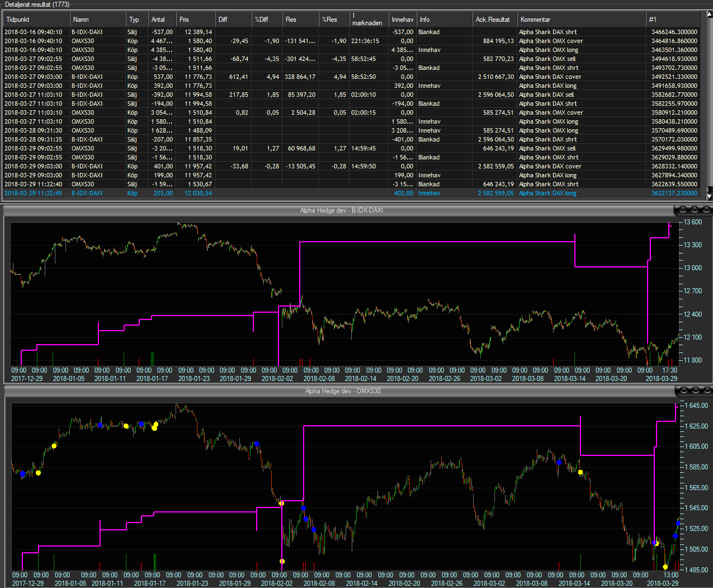
Task: Click the I marknaden column header
Action: click(369, 20)
